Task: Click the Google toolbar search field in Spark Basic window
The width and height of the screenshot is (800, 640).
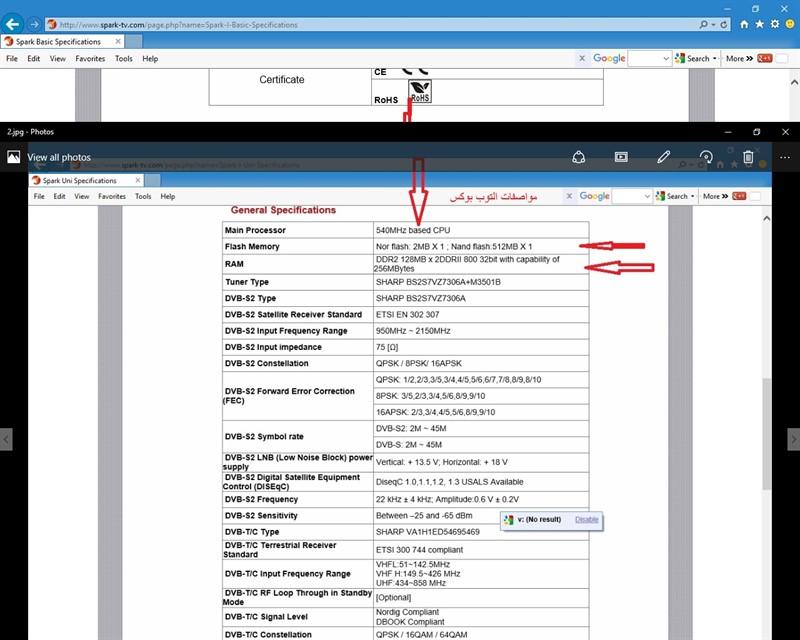Action: (x=645, y=59)
